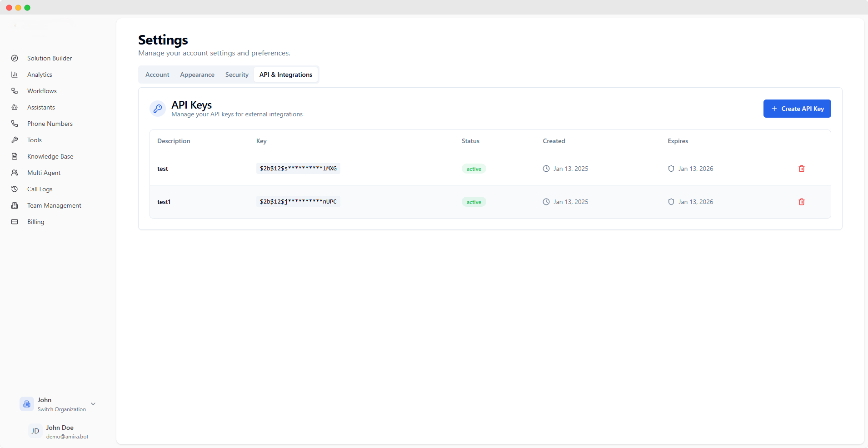
Task: Select the Phone Numbers icon
Action: coord(15,124)
